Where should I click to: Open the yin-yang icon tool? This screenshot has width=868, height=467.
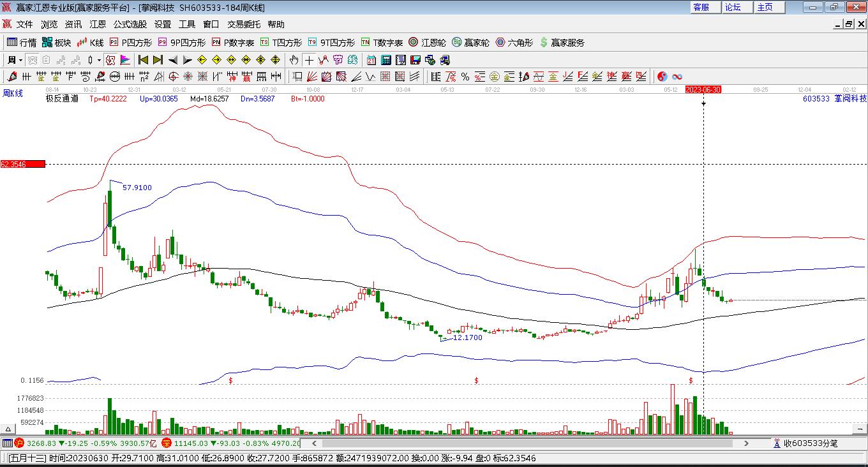(662, 77)
